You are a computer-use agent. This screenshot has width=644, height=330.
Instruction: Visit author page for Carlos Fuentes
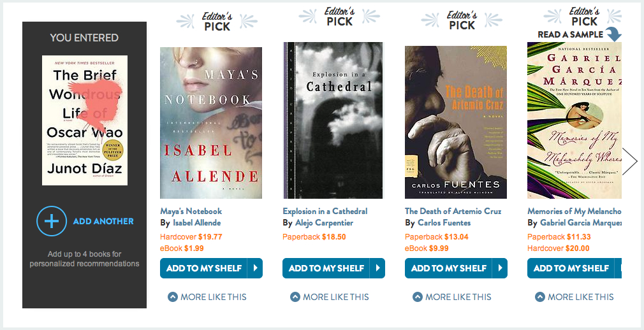tap(444, 223)
